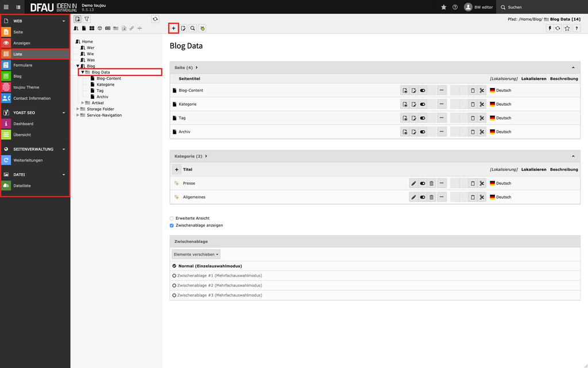Click the plus icon to create new record
This screenshot has height=368, width=588.
click(x=173, y=28)
